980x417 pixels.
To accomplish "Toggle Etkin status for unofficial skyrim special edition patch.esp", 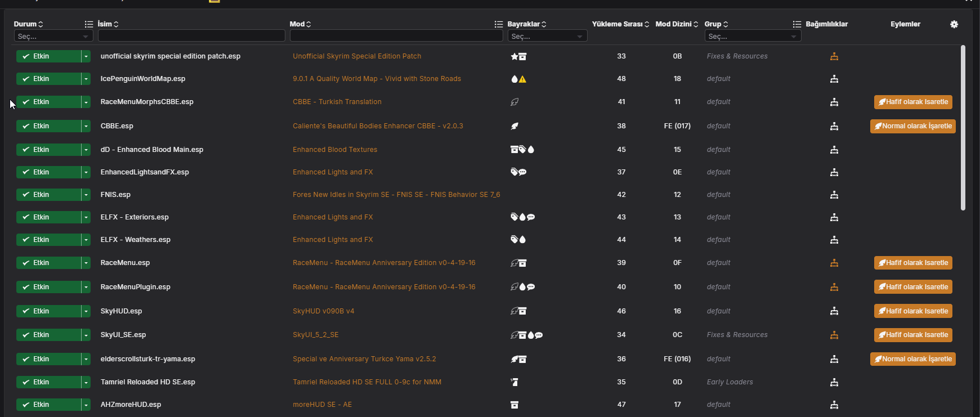I will point(48,56).
